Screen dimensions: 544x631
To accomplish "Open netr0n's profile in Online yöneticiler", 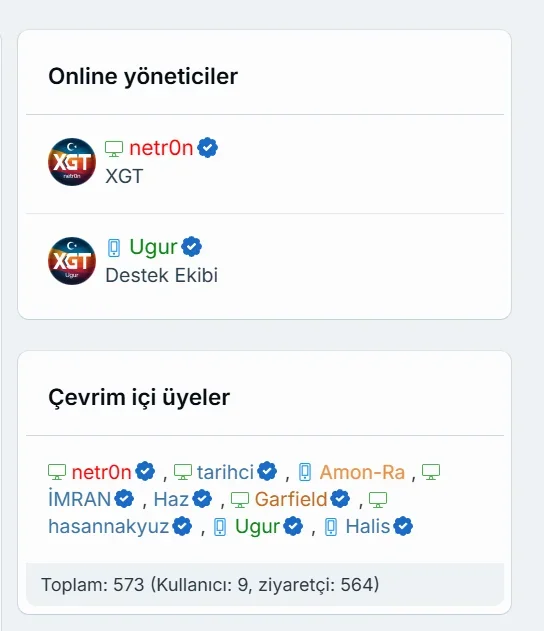I will (x=161, y=148).
